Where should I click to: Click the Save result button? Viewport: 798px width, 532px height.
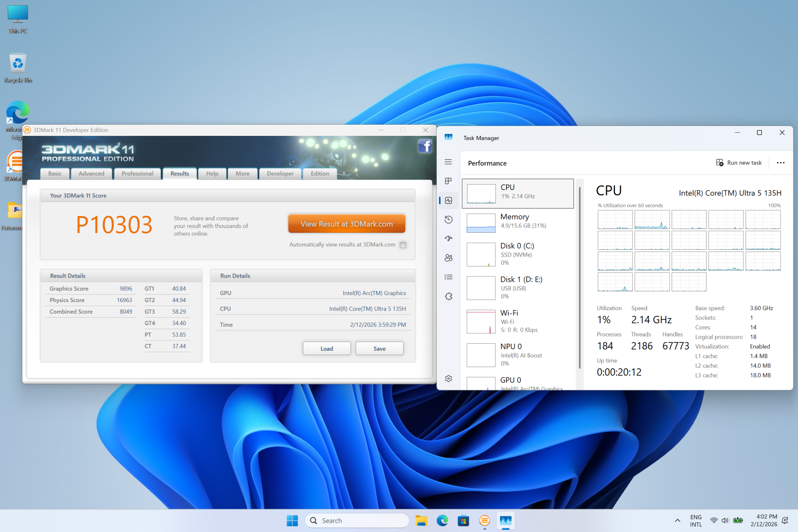379,349
